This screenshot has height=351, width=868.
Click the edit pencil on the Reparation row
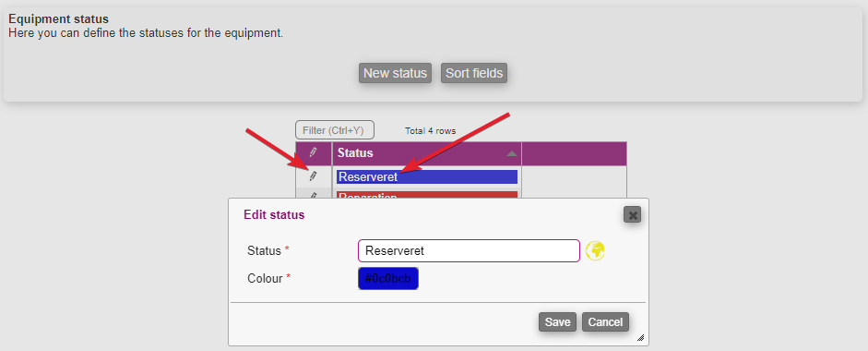[314, 195]
